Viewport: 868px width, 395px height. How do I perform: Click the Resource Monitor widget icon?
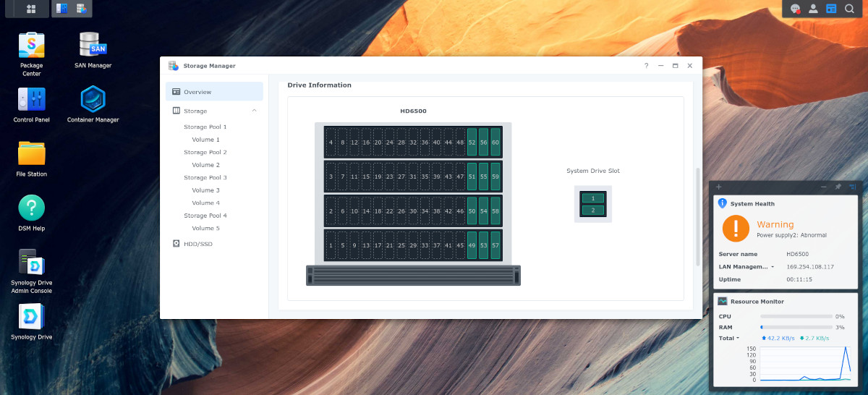click(x=723, y=301)
